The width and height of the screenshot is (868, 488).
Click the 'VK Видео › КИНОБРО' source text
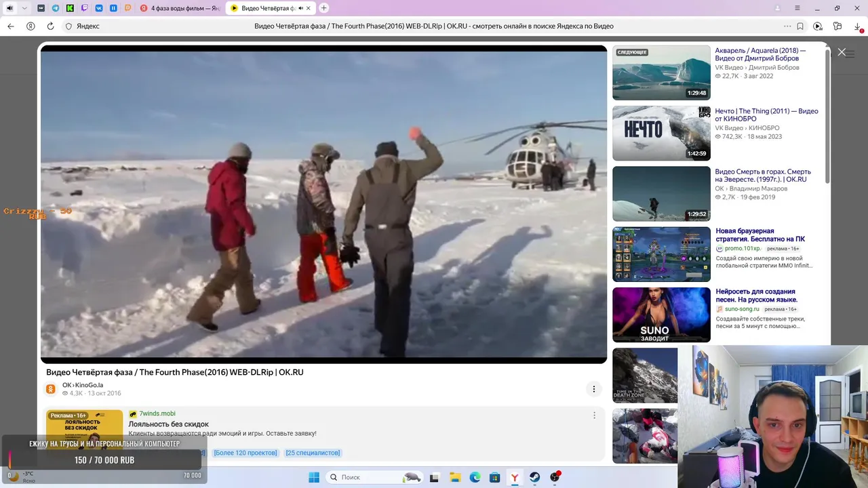coord(747,127)
